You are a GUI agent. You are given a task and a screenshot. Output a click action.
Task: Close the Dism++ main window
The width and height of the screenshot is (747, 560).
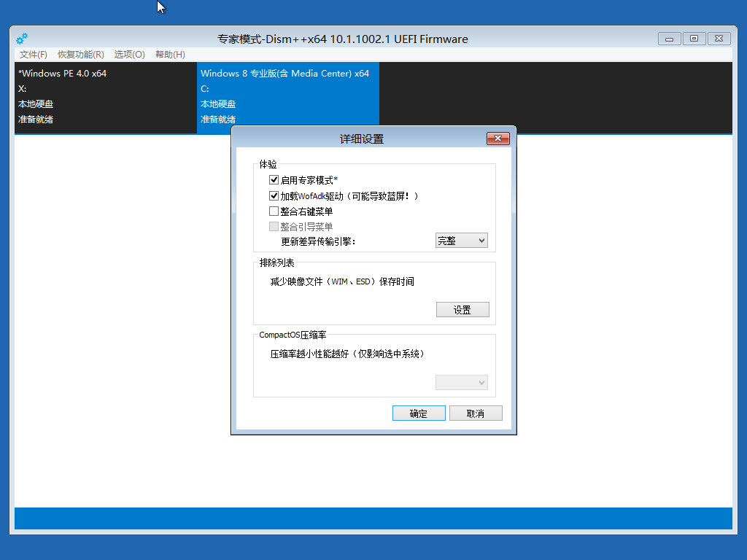coord(719,39)
